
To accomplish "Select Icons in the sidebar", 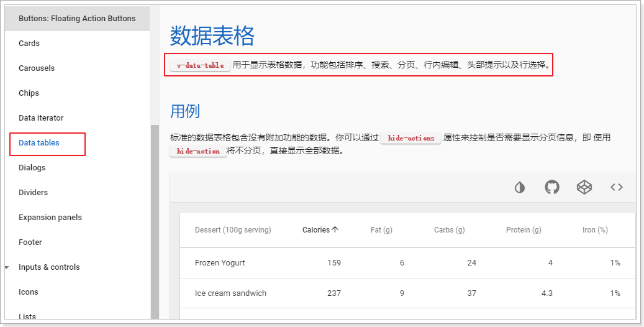I will point(29,292).
